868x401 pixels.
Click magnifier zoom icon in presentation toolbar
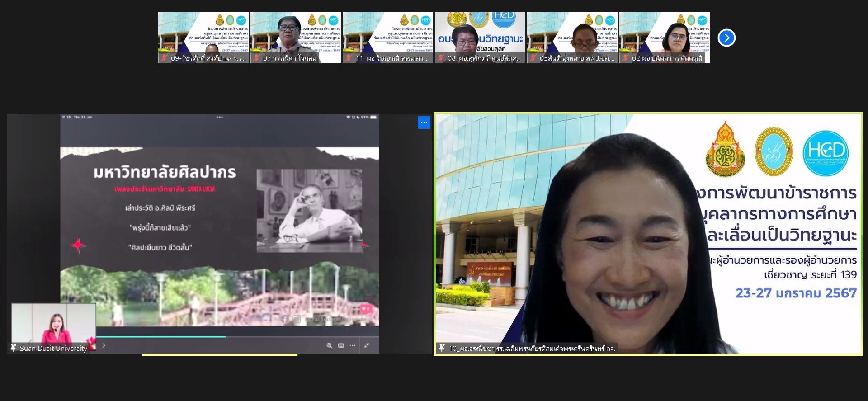(329, 345)
